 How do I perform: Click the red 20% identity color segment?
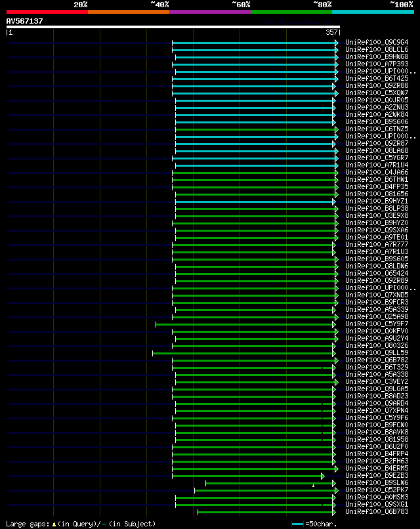tap(47, 12)
